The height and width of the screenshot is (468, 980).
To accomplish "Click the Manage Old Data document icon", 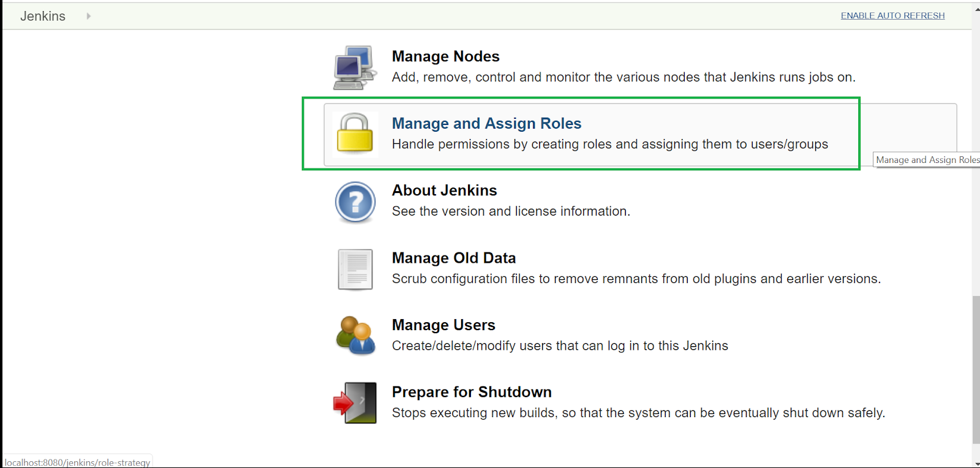I will (x=355, y=270).
